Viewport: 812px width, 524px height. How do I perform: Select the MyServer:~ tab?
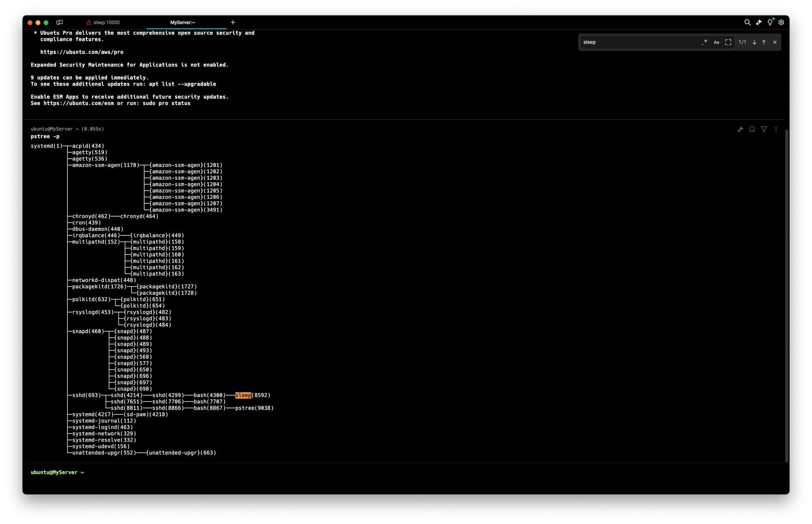pos(183,22)
